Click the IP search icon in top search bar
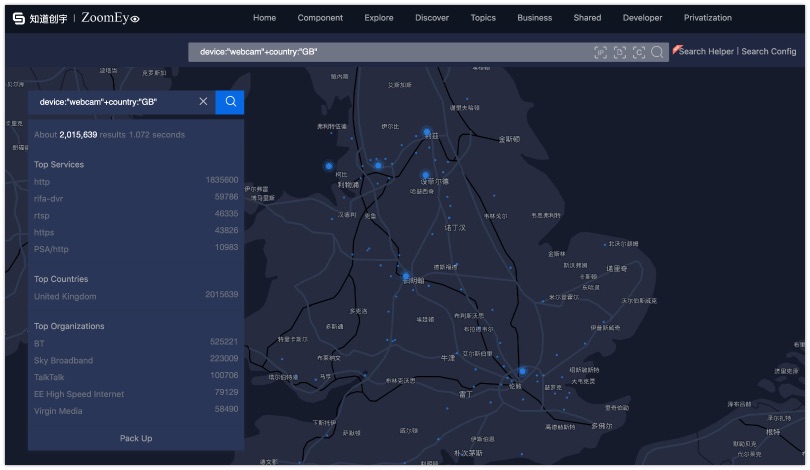The image size is (810, 470). point(600,52)
